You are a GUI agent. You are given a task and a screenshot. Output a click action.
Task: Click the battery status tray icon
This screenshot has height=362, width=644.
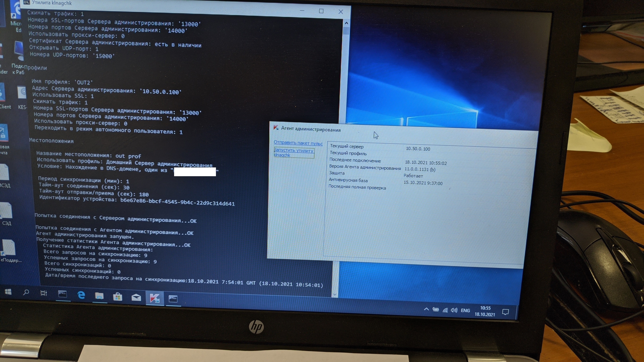[x=436, y=310]
